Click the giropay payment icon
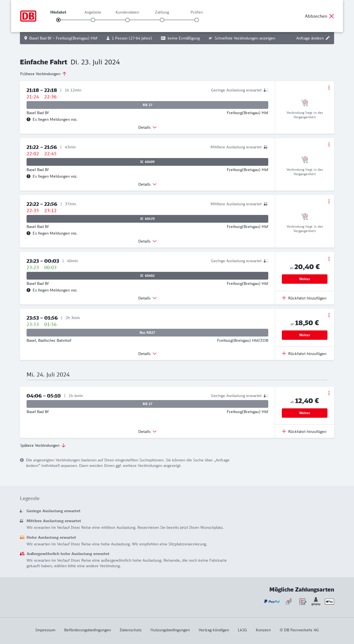 (x=316, y=601)
